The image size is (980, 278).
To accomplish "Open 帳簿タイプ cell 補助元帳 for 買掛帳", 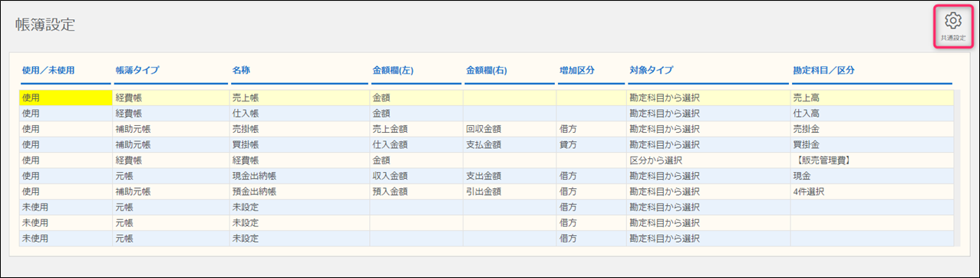I will pos(170,144).
